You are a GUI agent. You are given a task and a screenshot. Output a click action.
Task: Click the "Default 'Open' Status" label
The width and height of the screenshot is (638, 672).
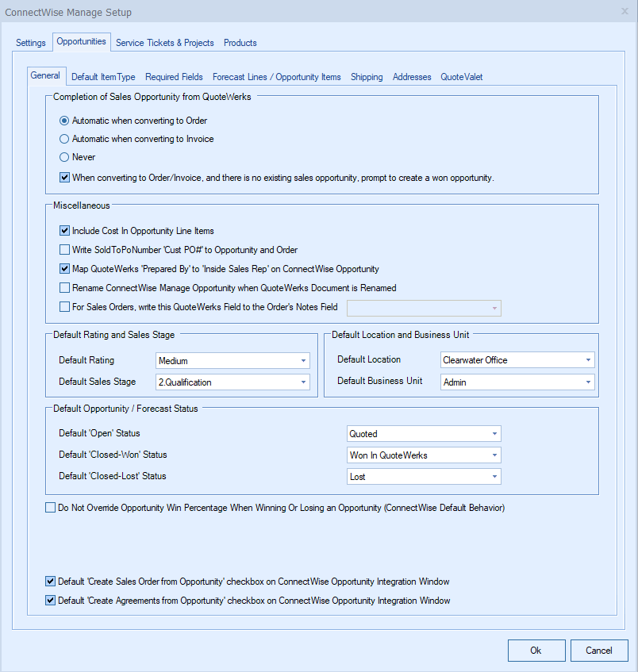pos(99,433)
